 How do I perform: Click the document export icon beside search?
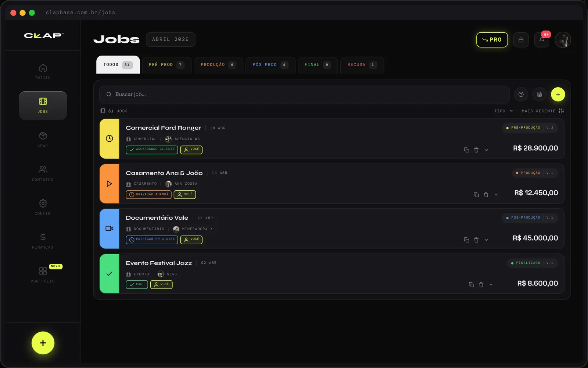tap(539, 95)
